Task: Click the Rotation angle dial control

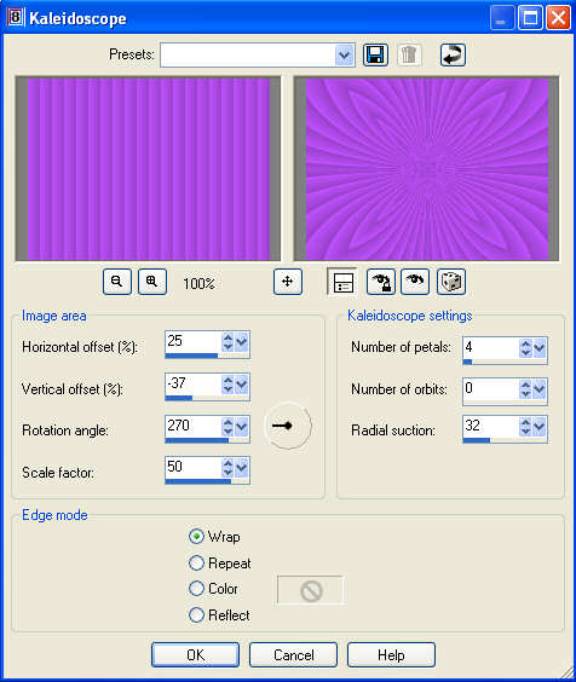Action: [x=288, y=426]
